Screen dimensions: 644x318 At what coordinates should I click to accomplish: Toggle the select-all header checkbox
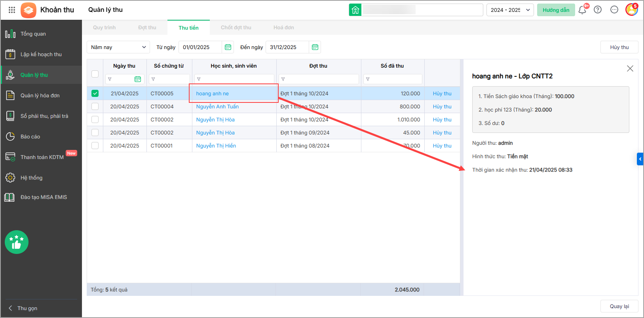pos(95,74)
